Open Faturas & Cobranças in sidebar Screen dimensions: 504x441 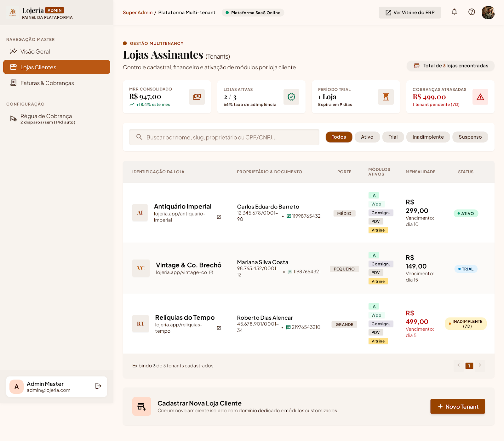coord(57,83)
